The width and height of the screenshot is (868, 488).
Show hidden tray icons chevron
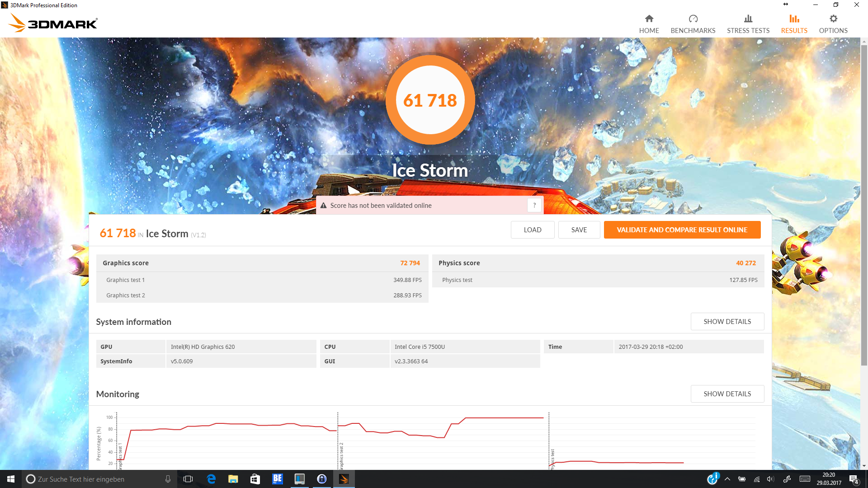[x=727, y=479]
